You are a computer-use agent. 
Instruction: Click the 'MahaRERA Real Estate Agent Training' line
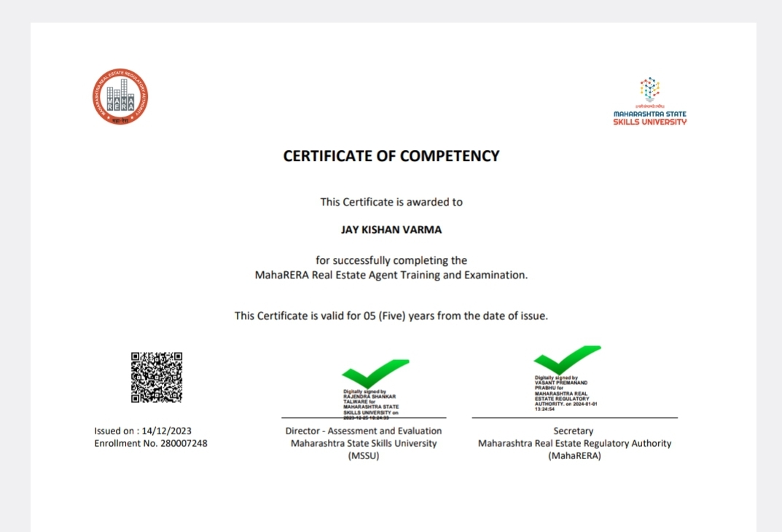(391, 275)
